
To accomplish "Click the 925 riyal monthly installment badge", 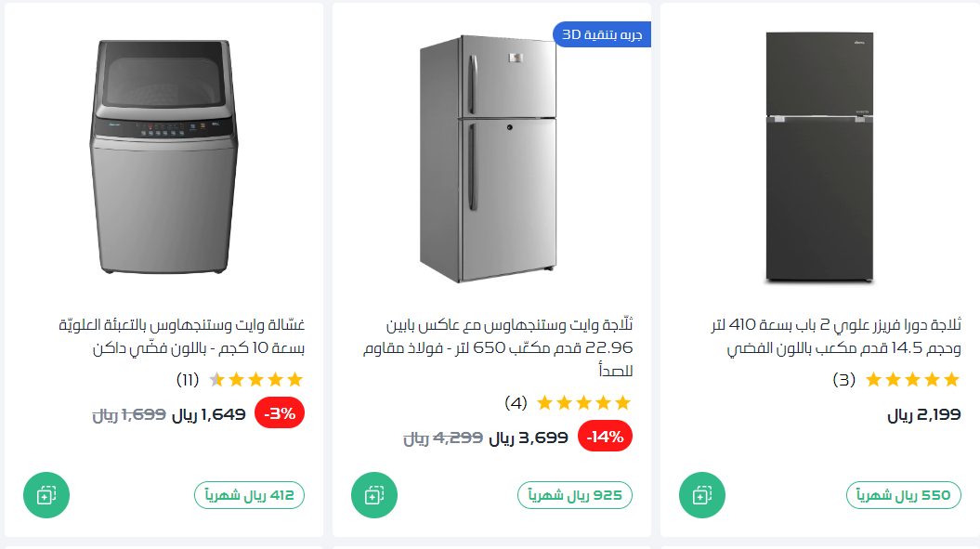I will click(x=575, y=496).
